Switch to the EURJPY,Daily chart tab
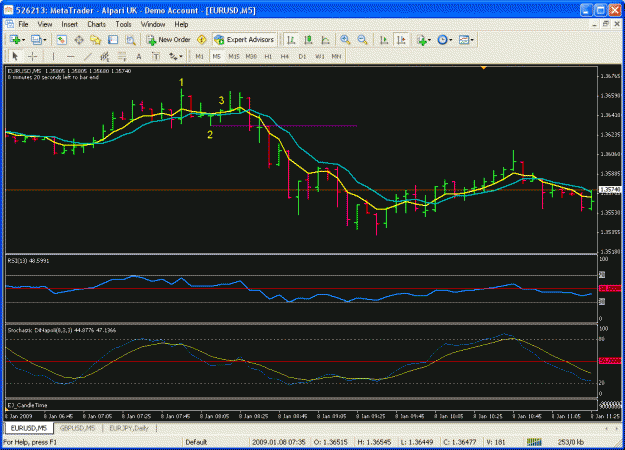625x450 pixels. tap(129, 428)
